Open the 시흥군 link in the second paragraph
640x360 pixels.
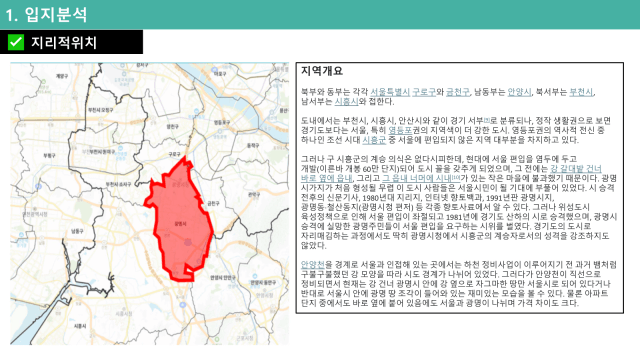pyautogui.click(x=374, y=140)
